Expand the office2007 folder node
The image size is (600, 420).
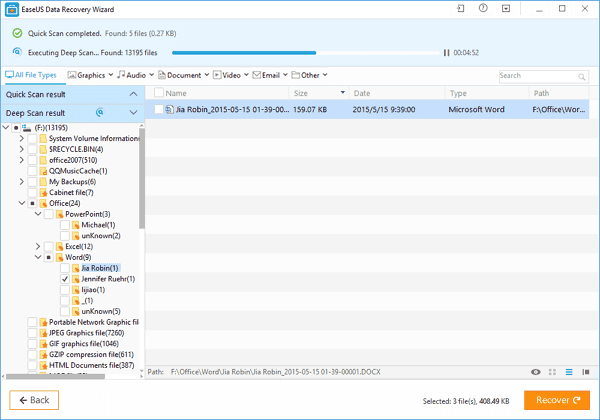(21, 160)
